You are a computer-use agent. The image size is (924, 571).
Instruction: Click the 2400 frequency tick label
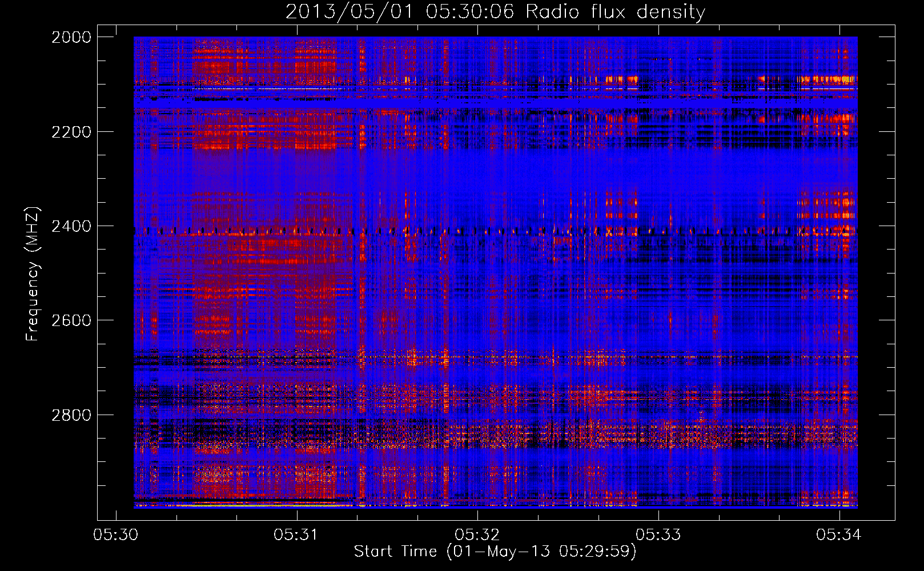tap(71, 226)
